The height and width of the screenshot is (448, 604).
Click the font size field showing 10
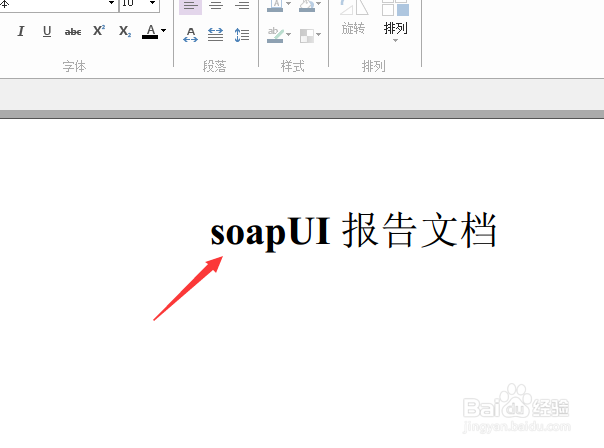pyautogui.click(x=133, y=4)
